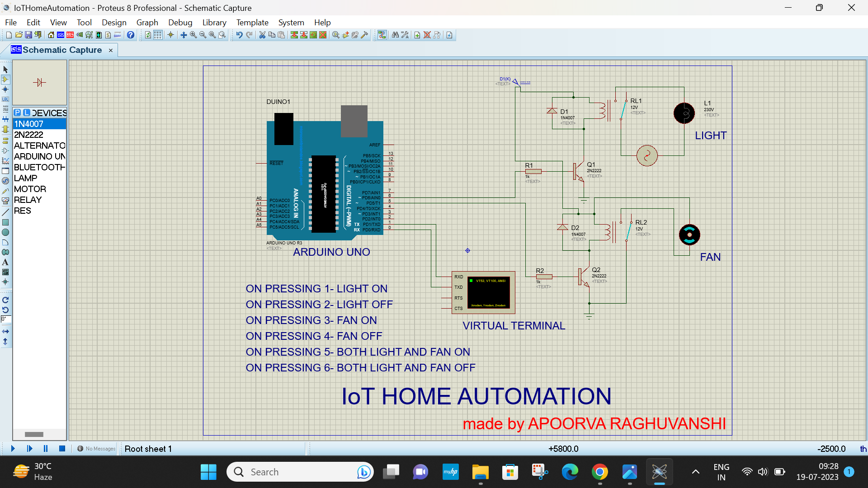Rotate selection clockwise using rotate icon
The image size is (868, 488).
click(5, 300)
